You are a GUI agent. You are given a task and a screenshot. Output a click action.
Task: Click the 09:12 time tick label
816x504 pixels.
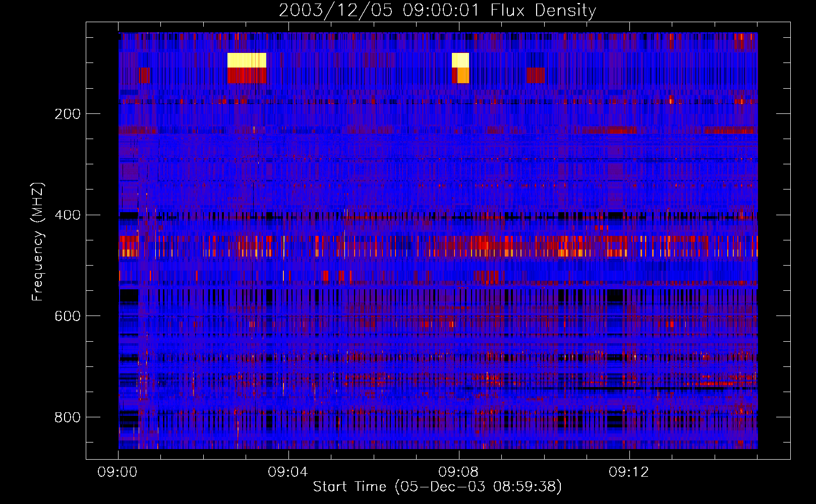coord(629,472)
